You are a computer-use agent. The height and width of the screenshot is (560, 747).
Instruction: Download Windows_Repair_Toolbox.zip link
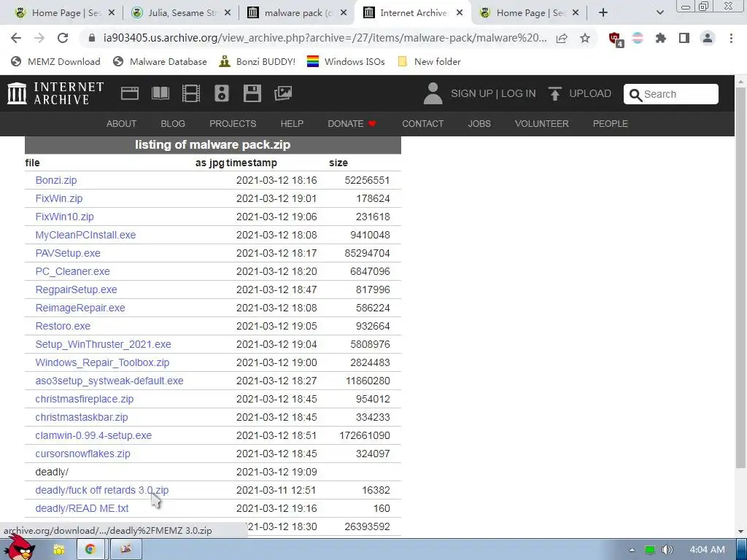pyautogui.click(x=102, y=363)
